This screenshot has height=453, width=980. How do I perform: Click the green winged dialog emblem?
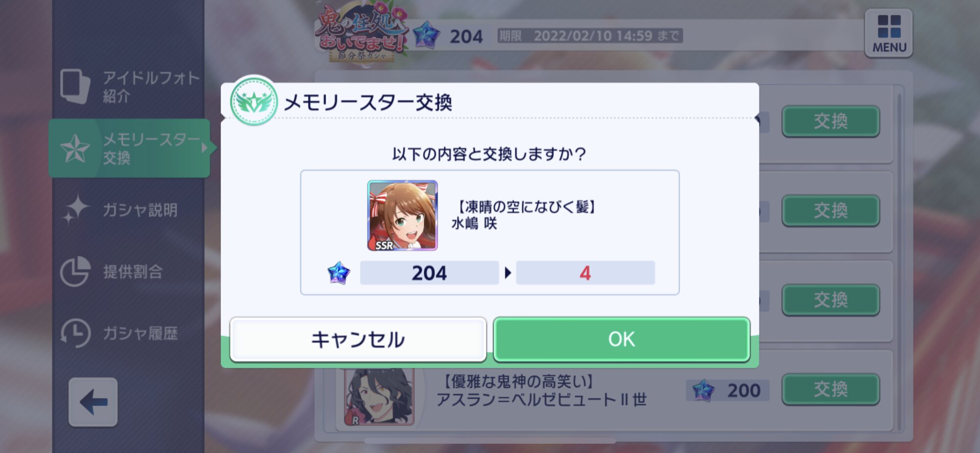[x=254, y=102]
